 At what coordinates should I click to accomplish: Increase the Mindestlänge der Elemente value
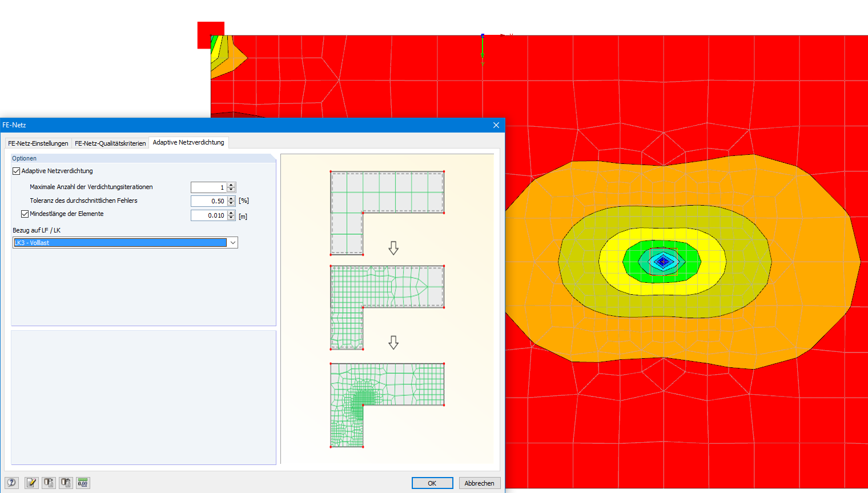click(231, 213)
